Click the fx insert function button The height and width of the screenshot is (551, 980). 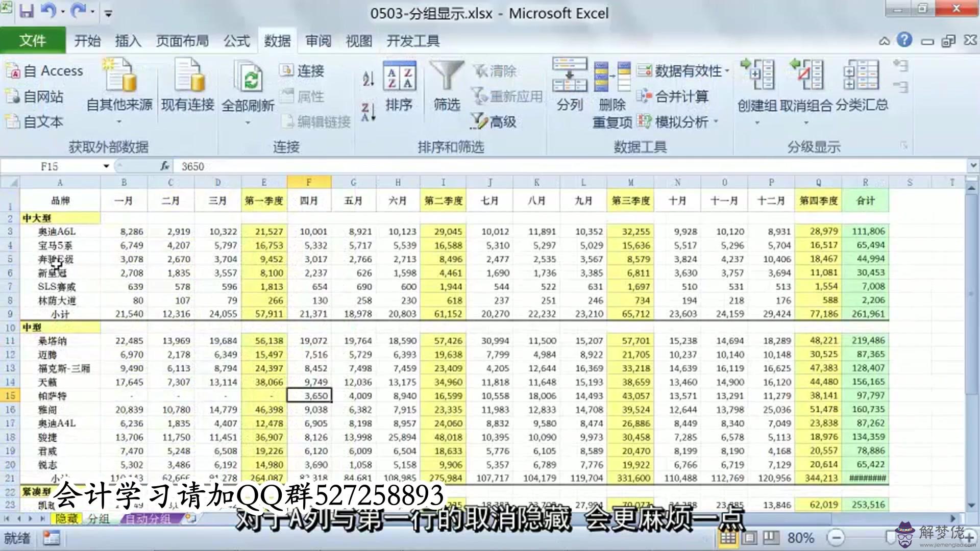point(164,166)
